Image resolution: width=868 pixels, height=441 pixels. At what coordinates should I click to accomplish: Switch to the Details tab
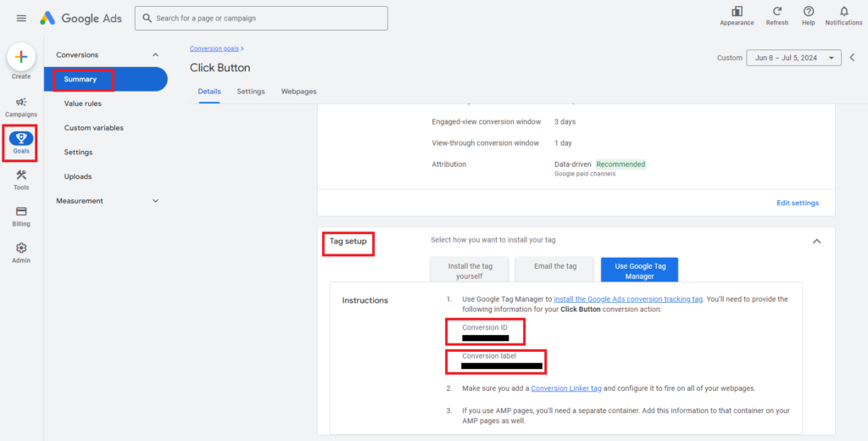(209, 92)
